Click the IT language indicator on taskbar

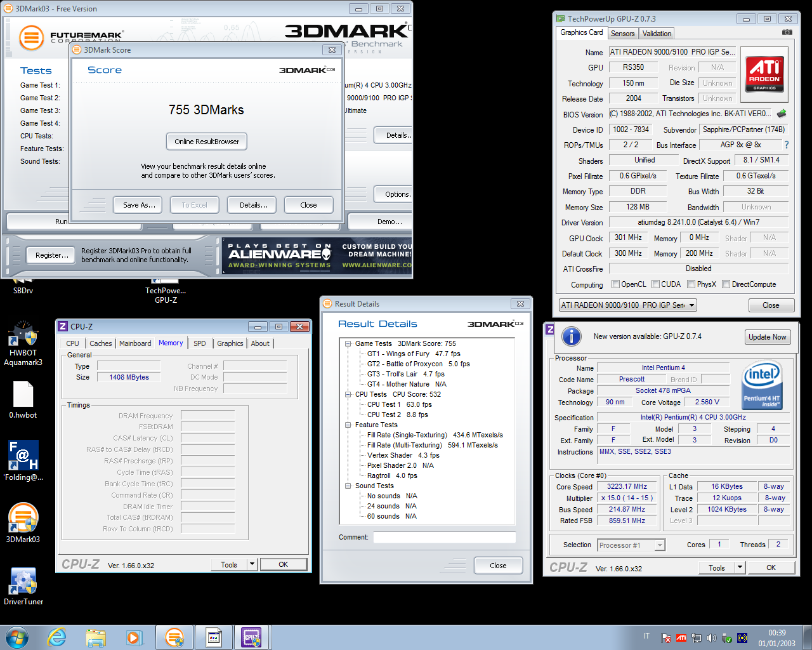[646, 636]
